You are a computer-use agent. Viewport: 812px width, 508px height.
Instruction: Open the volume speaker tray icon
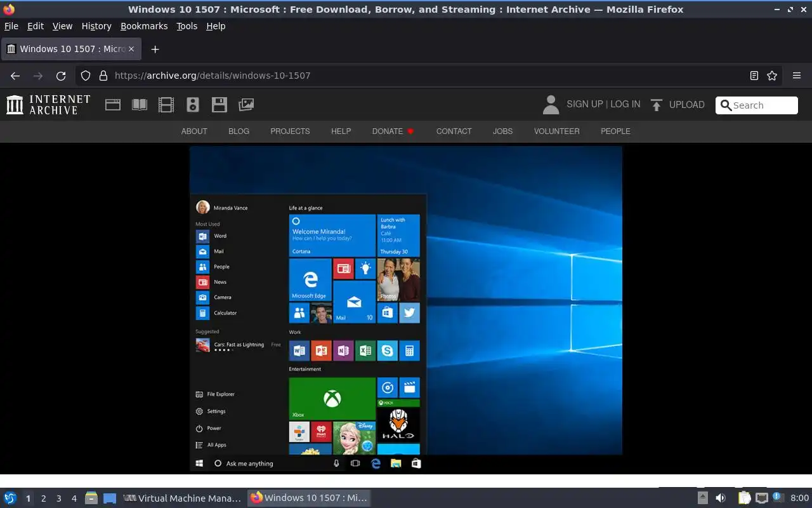click(x=721, y=498)
